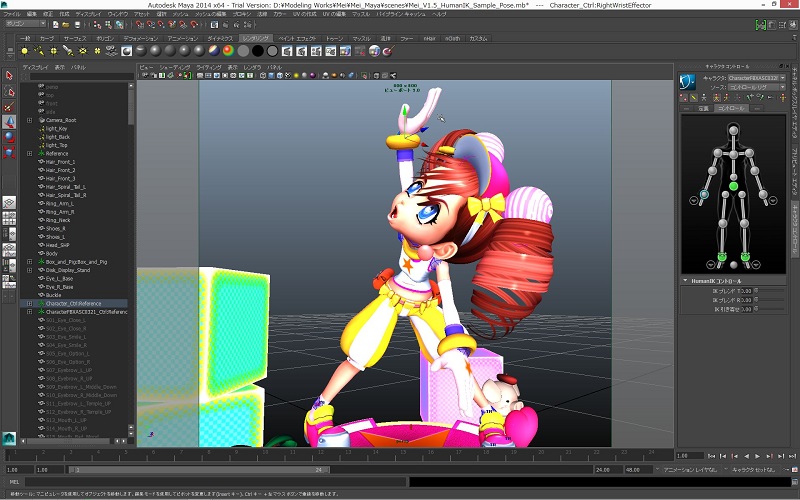Image resolution: width=800 pixels, height=500 pixels.
Task: Create a camera from the rendering shelf
Action: 111,51
